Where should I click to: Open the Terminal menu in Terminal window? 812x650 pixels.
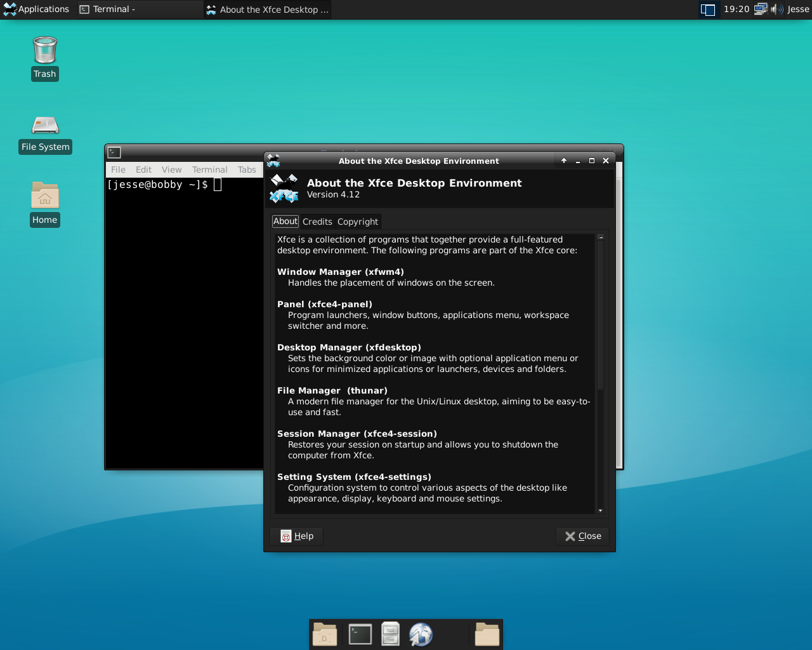pyautogui.click(x=209, y=169)
